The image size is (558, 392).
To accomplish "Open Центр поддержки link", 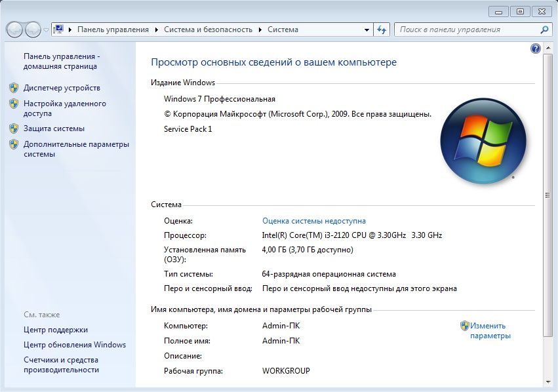I will pyautogui.click(x=56, y=330).
